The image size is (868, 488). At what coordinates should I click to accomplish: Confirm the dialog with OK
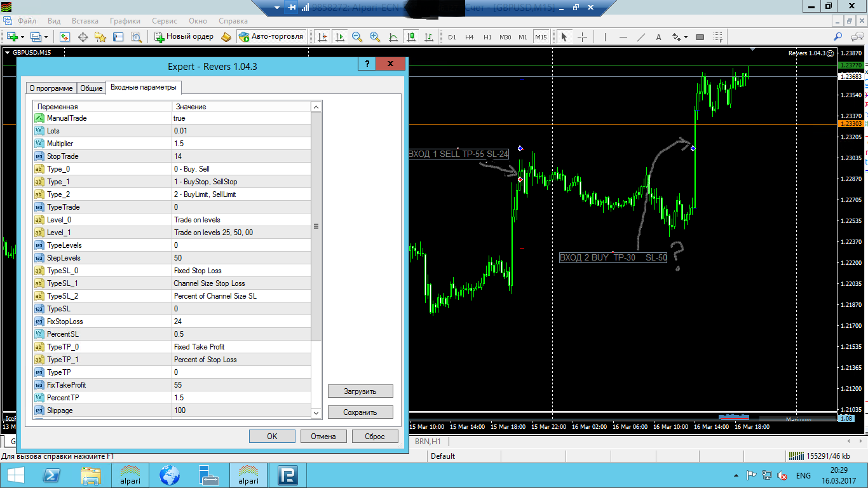click(272, 437)
